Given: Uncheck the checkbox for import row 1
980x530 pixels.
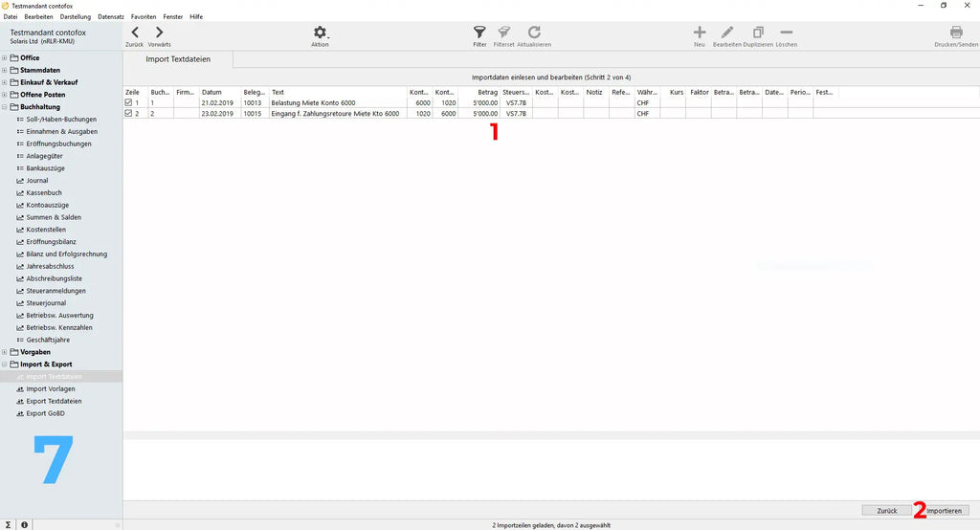Looking at the screenshot, I should tap(129, 102).
